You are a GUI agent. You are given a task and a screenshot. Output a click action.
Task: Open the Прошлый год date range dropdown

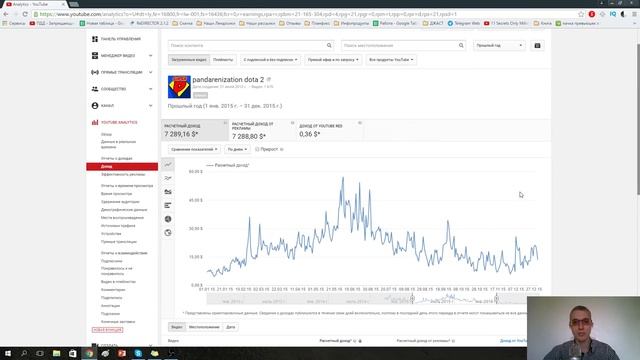tap(499, 45)
